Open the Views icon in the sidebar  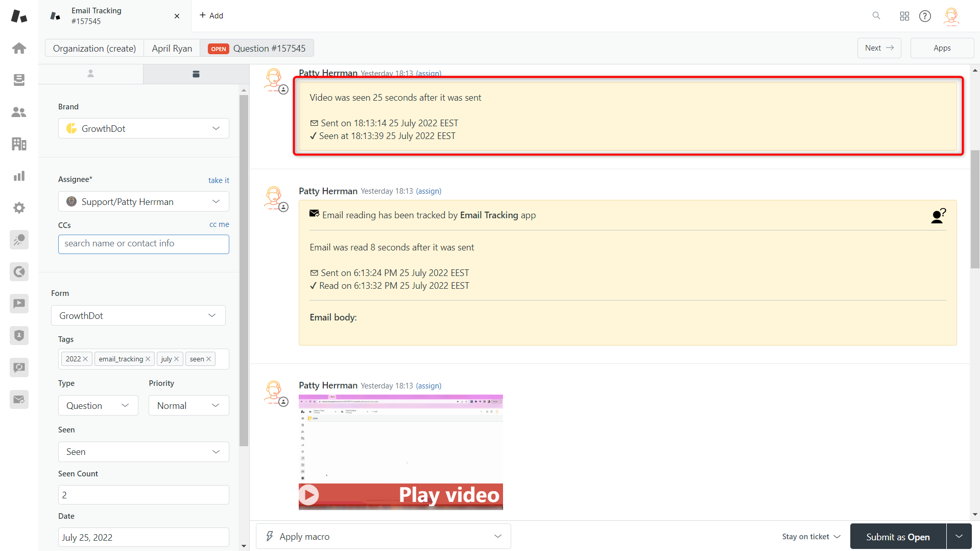point(19,80)
